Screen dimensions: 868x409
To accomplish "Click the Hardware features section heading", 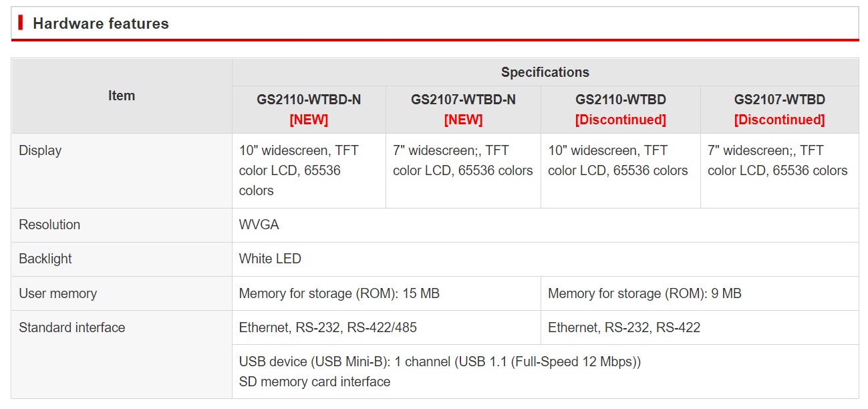I will [x=101, y=23].
